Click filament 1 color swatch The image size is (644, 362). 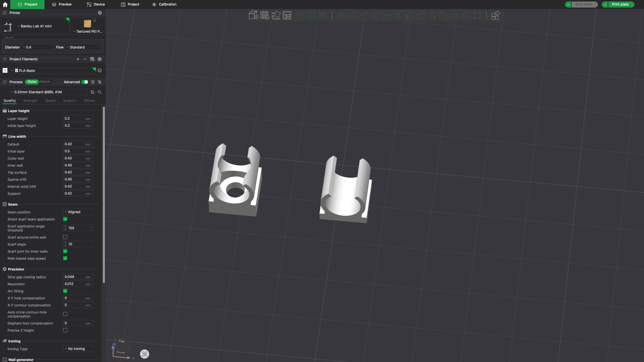tap(5, 71)
